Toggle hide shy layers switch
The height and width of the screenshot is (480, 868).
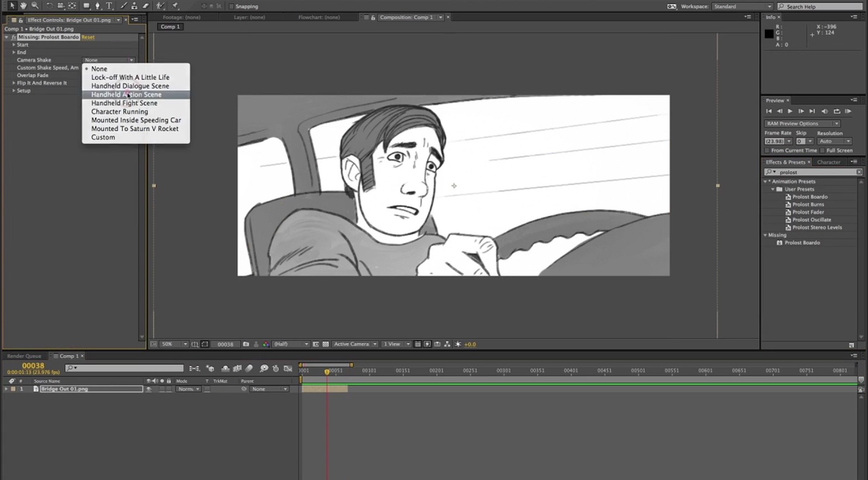click(225, 369)
